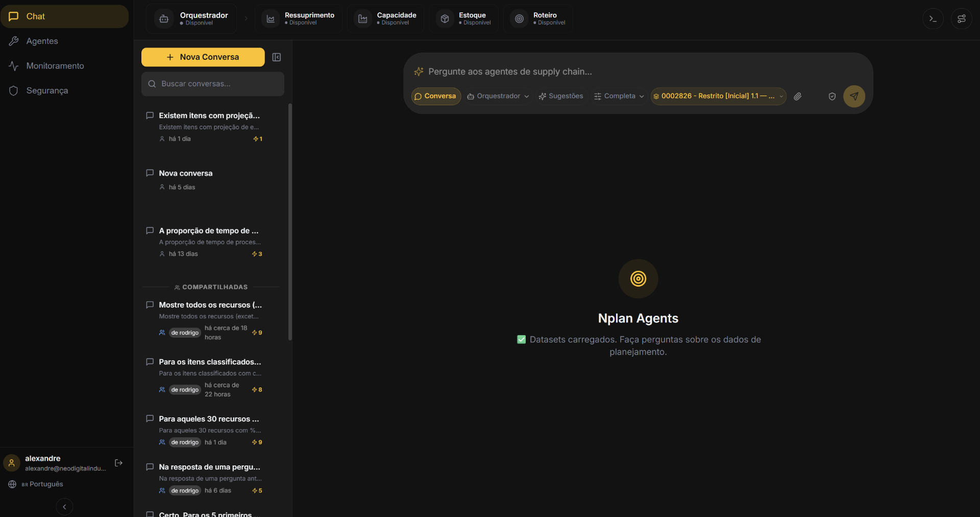This screenshot has height=517, width=980.
Task: Click the 'há 6 dias' timestamp
Action: click(x=218, y=490)
